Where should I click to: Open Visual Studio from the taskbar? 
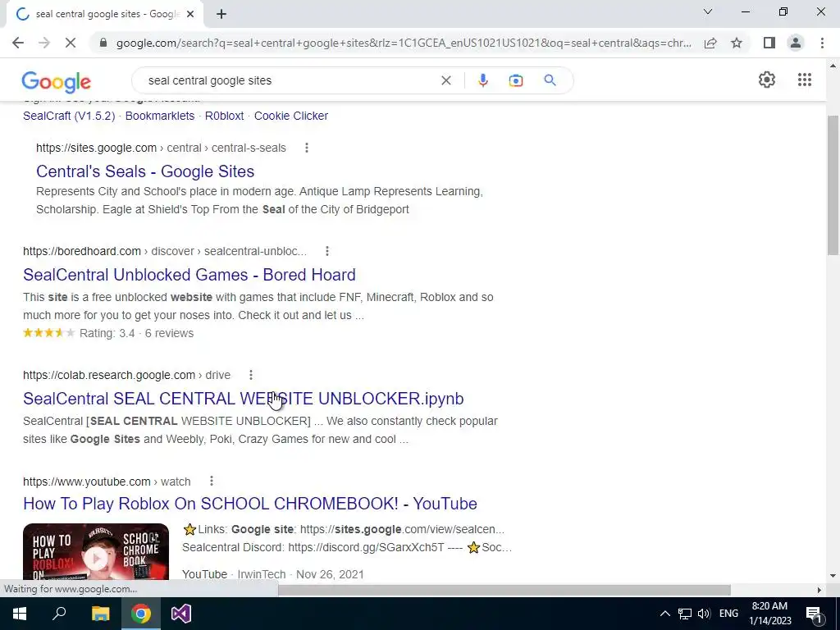pos(181,614)
